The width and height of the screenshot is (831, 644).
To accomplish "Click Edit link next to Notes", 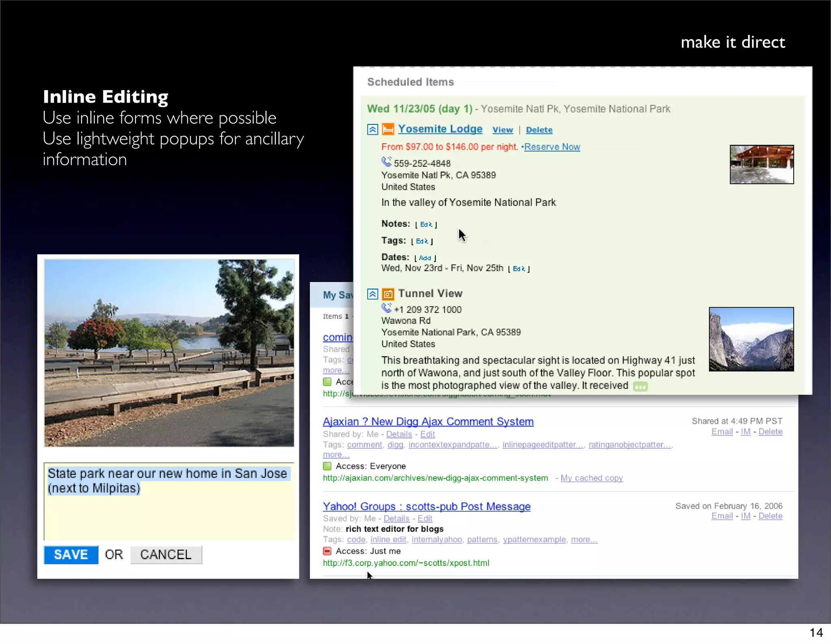I will click(426, 224).
